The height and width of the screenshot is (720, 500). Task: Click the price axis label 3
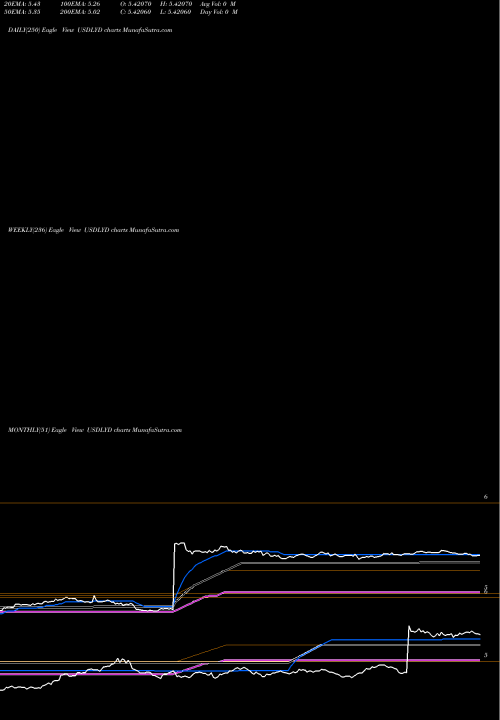click(x=486, y=655)
